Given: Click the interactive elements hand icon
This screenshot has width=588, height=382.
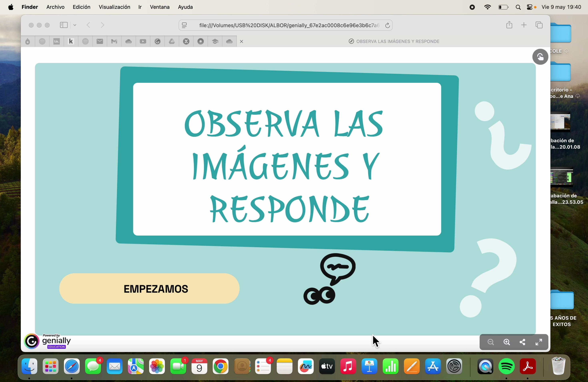Looking at the screenshot, I should pyautogui.click(x=540, y=57).
